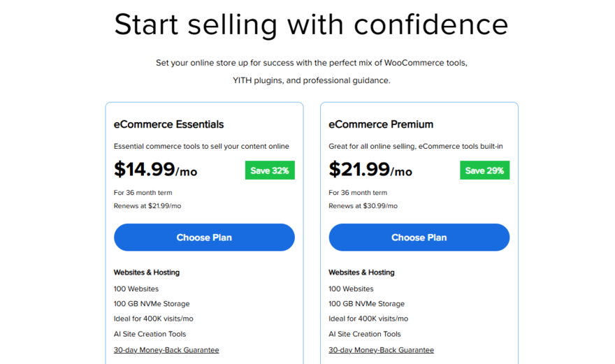Click the green Save 29% badge
The width and height of the screenshot is (615, 364).
[484, 170]
